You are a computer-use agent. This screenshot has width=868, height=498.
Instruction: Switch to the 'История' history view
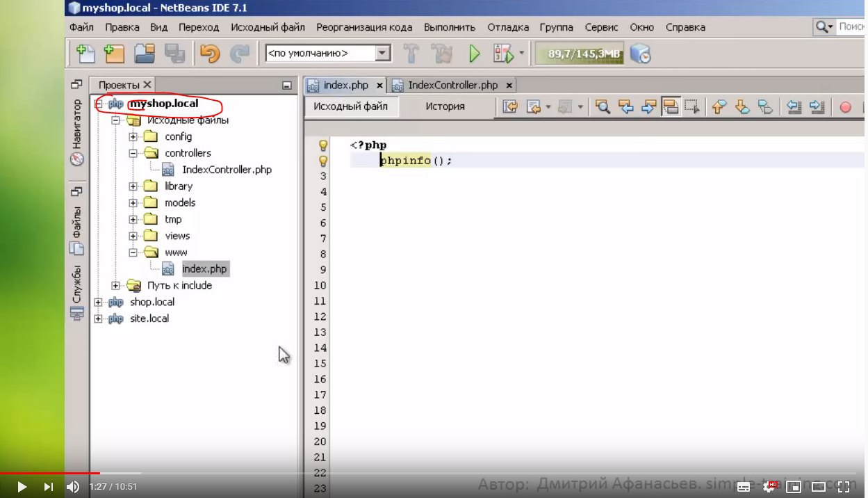tap(445, 106)
